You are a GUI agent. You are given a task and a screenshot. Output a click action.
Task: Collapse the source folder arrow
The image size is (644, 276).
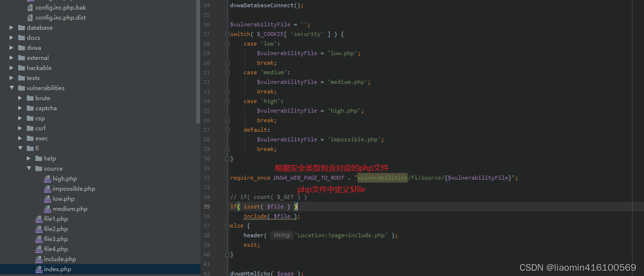(x=29, y=169)
